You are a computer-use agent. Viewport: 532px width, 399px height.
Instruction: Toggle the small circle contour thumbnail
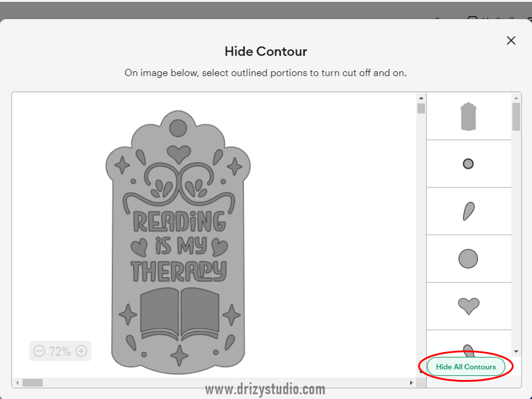click(x=468, y=164)
